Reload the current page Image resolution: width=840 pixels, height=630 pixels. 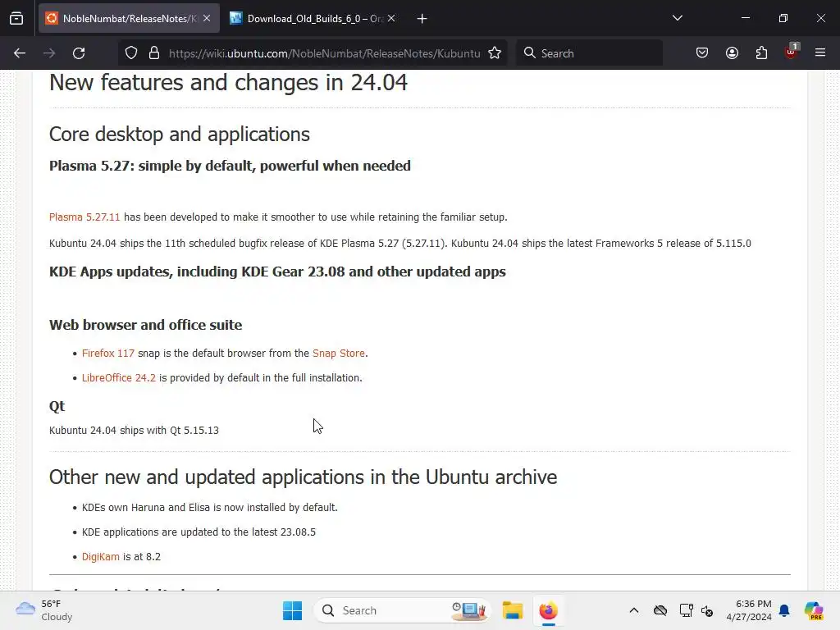[x=79, y=53]
